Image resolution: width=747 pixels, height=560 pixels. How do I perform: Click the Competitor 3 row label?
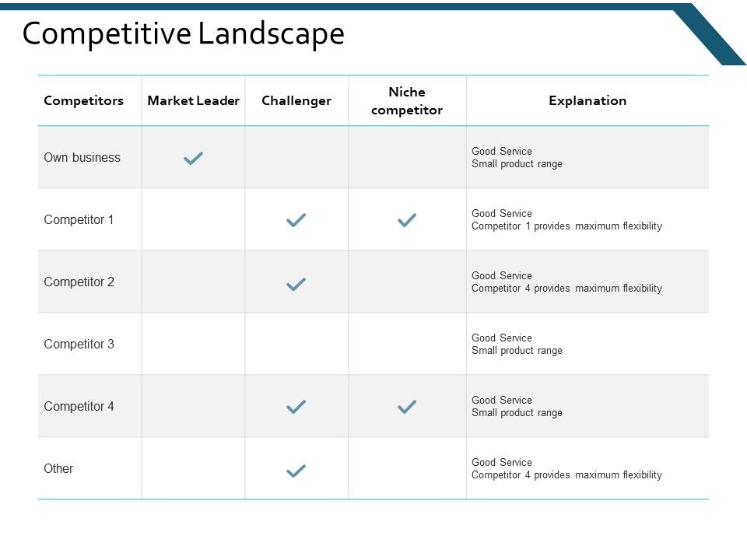tap(79, 345)
